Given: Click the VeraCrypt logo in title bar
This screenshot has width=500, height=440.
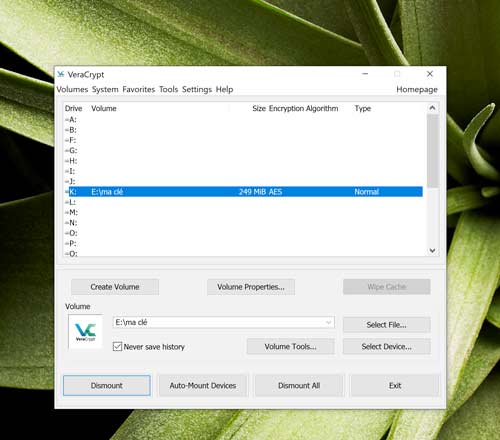Looking at the screenshot, I should coord(60,74).
